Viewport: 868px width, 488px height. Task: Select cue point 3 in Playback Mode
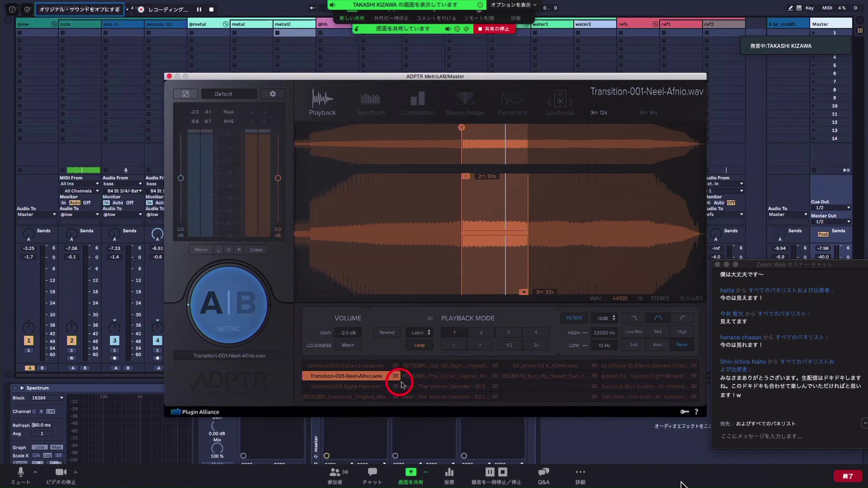pyautogui.click(x=509, y=333)
